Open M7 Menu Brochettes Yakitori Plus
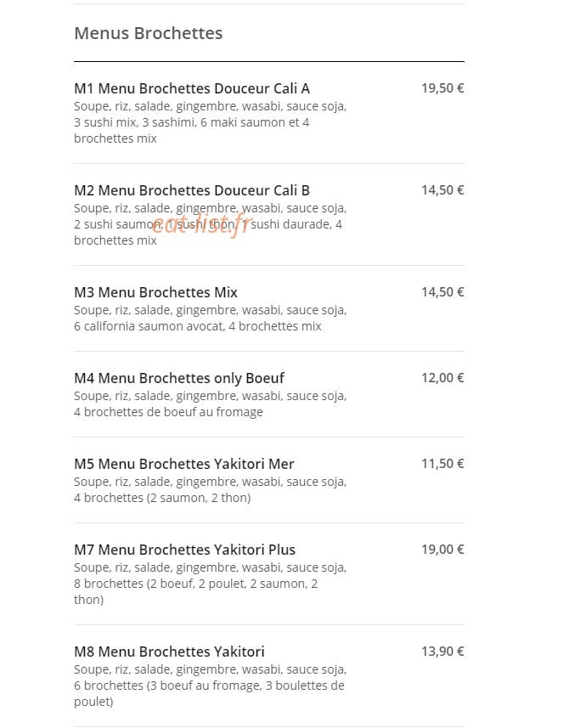 coord(185,550)
